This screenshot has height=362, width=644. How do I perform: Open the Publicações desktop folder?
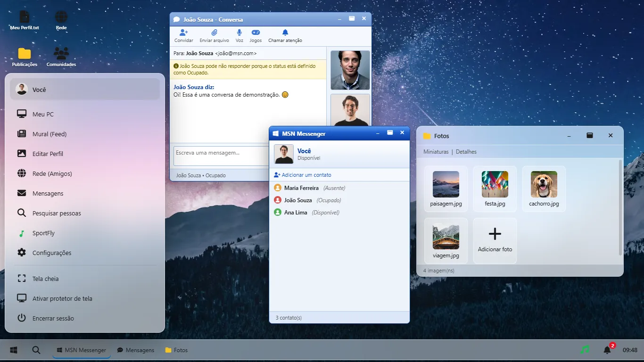tap(25, 58)
